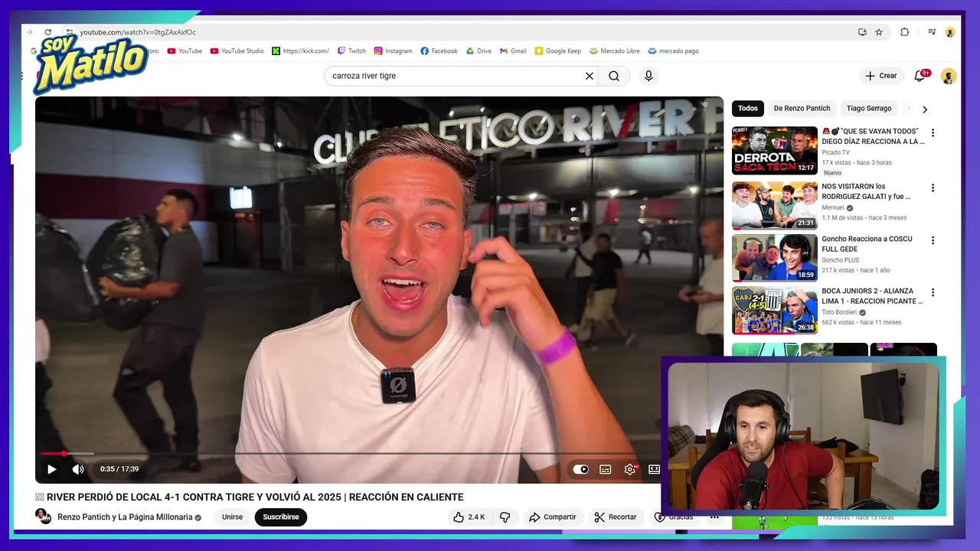Viewport: 980px width, 551px height.
Task: Click the browser reload icon
Action: tap(47, 32)
